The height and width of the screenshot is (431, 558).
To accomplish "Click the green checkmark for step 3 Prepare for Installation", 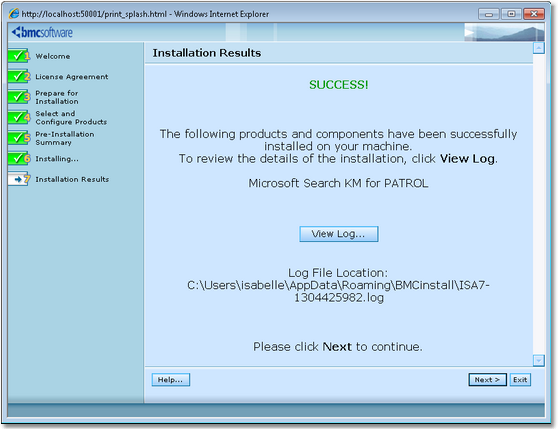I will [x=19, y=97].
